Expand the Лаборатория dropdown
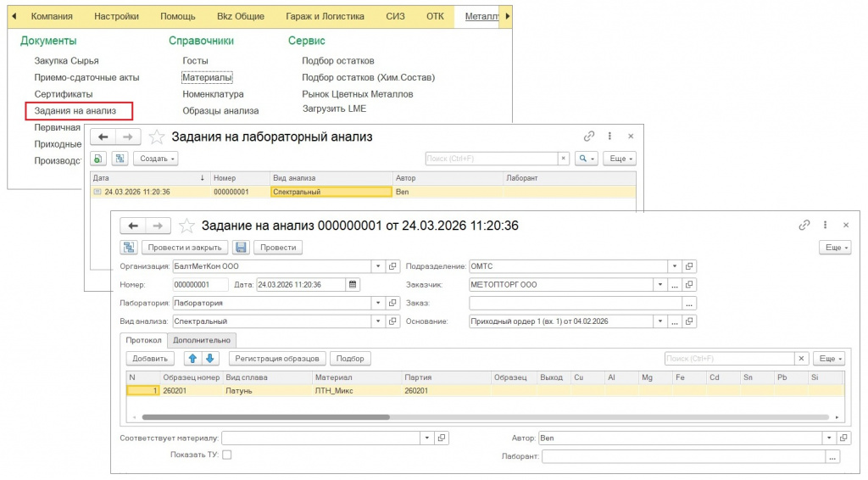868x480 pixels. [x=378, y=303]
